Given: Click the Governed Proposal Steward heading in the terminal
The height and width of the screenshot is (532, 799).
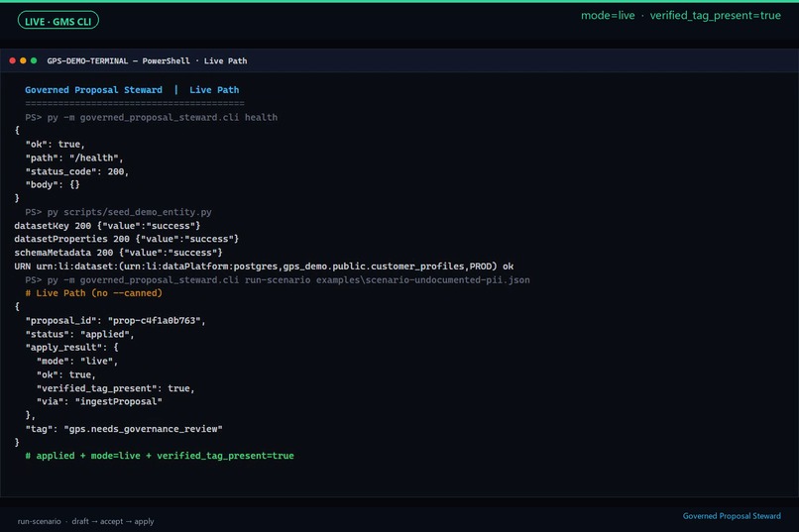Looking at the screenshot, I should 94,90.
